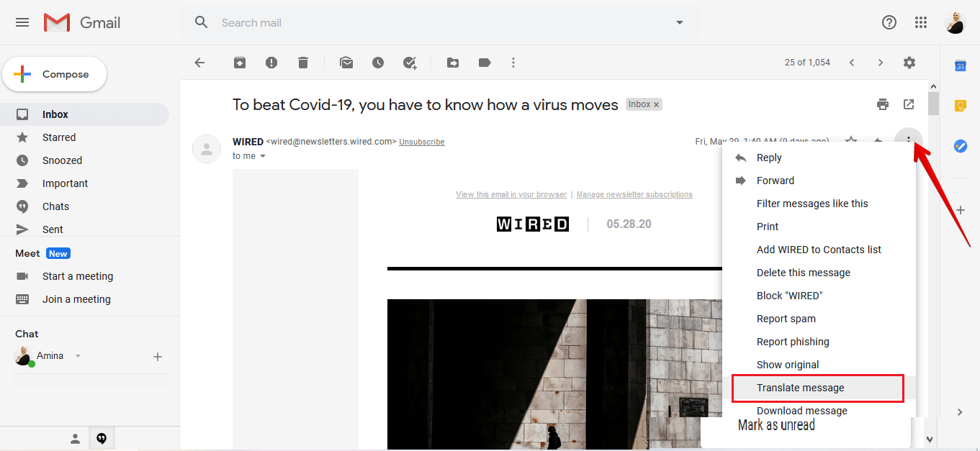The width and height of the screenshot is (980, 451).
Task: Click the Report spam toolbar icon
Action: pyautogui.click(x=271, y=63)
